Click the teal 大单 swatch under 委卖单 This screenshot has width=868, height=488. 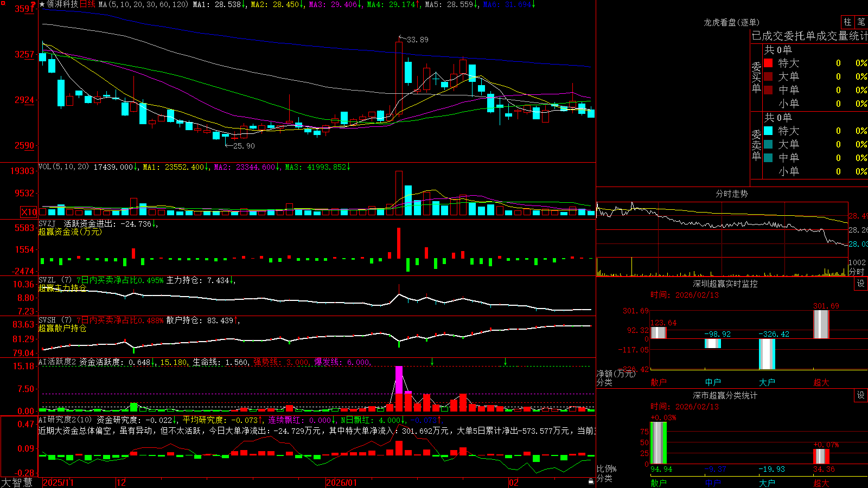(768, 144)
